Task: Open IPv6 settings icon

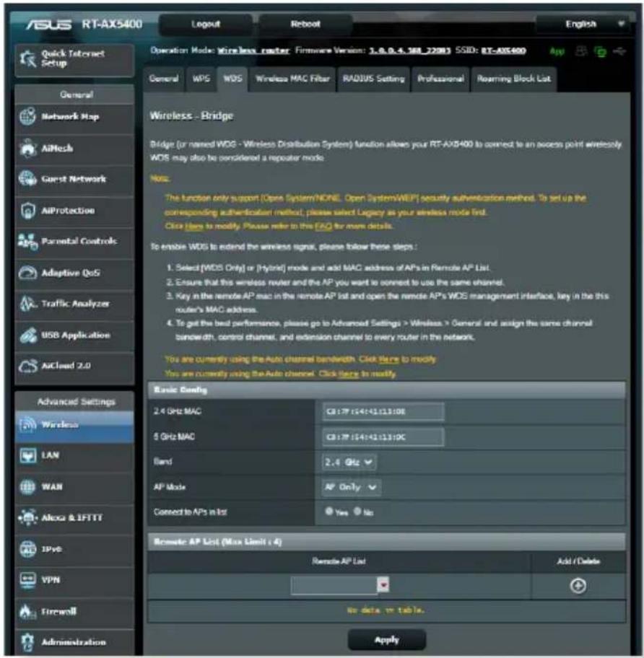Action: (x=27, y=549)
